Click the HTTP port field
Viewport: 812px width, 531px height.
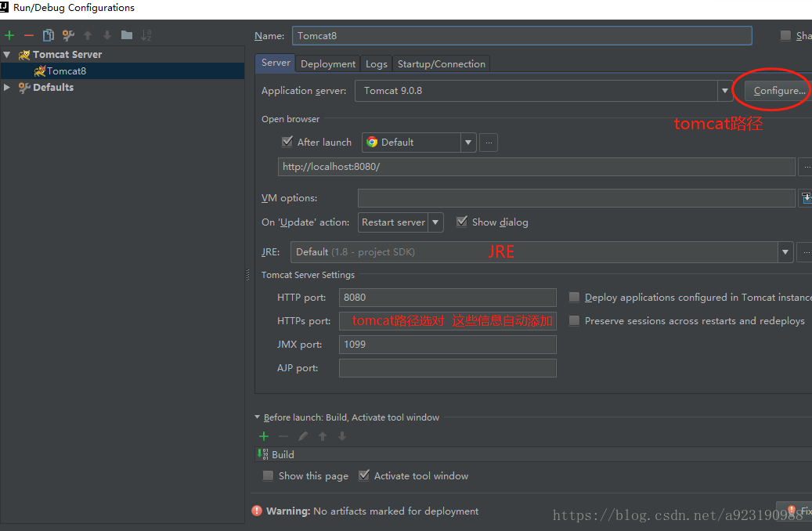(x=448, y=298)
